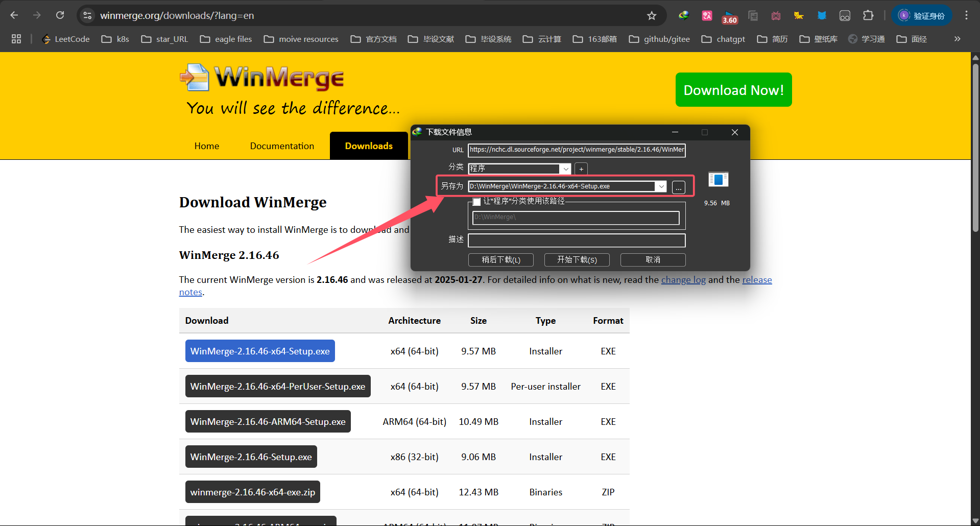Image resolution: width=980 pixels, height=526 pixels.
Task: Open the eagle files bookmark folder
Action: click(226, 39)
